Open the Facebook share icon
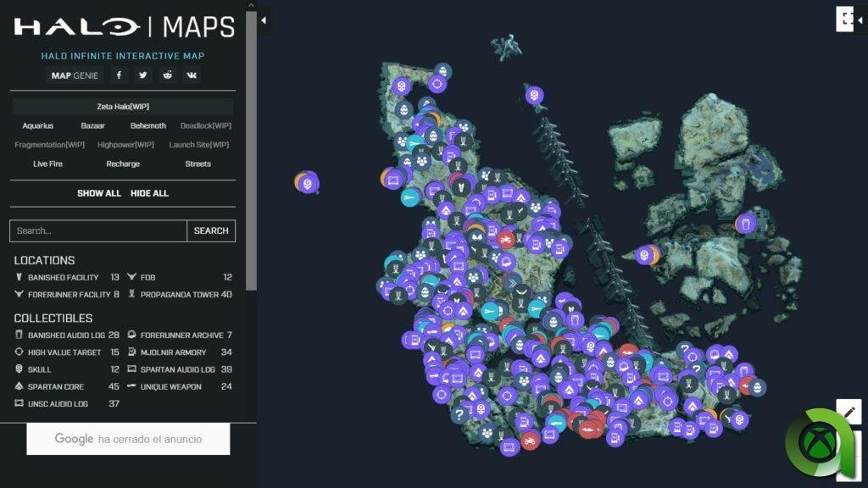This screenshot has height=488, width=868. pyautogui.click(x=119, y=75)
